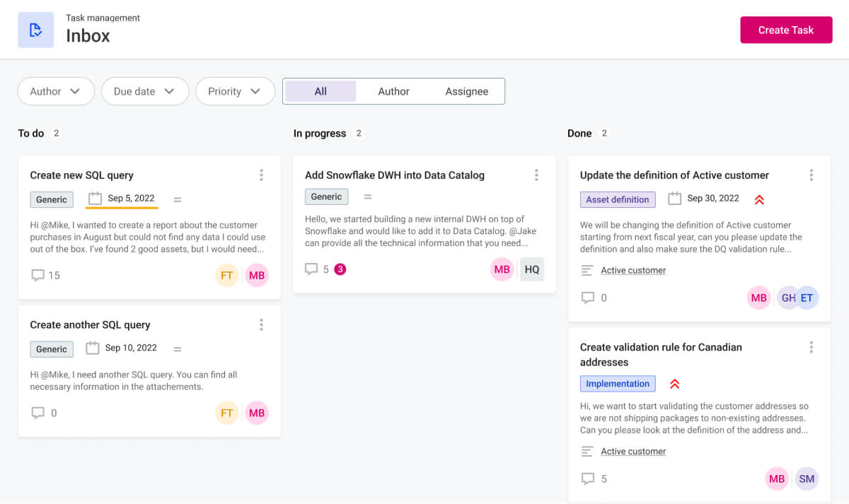Open Active customer link in Update definition card
This screenshot has height=504, width=849.
click(x=633, y=270)
